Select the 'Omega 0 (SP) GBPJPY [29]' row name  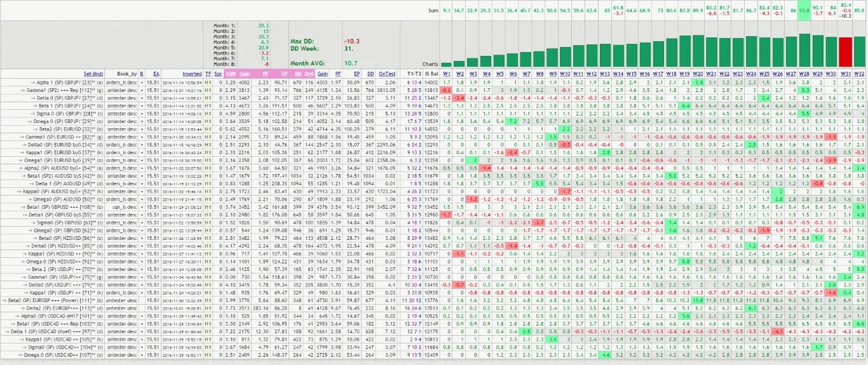point(66,121)
